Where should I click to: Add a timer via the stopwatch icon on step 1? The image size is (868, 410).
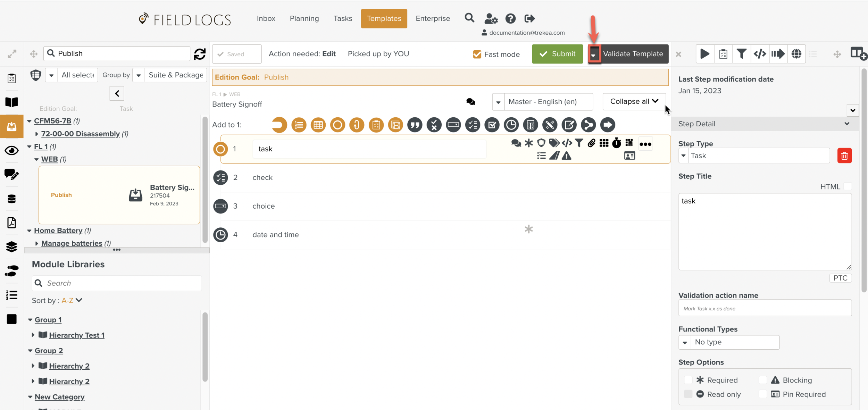[x=616, y=143]
